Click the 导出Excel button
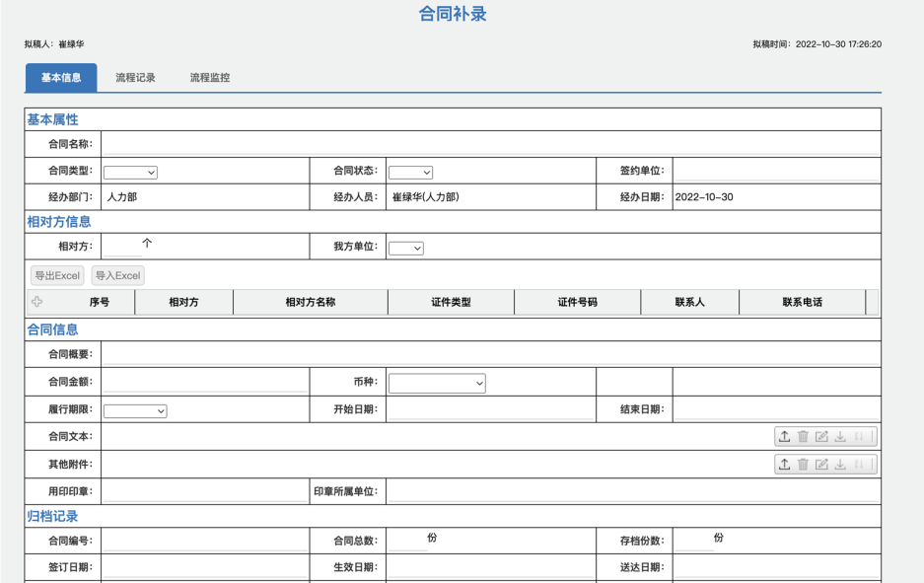924x583 pixels. [57, 276]
